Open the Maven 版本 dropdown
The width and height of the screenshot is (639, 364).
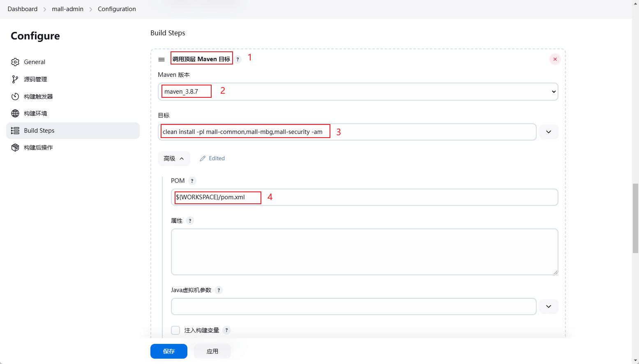(x=358, y=92)
